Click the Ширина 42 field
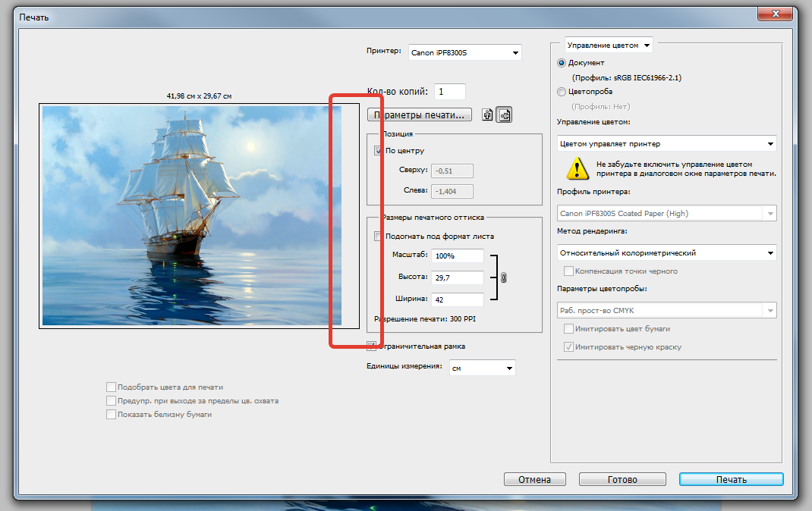 [x=458, y=299]
